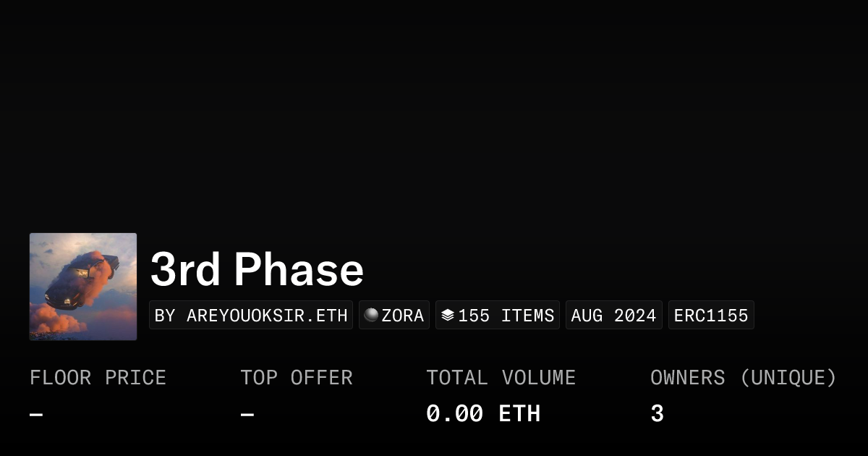Select the ZORA chain label
This screenshot has height=456, width=868.
[402, 316]
